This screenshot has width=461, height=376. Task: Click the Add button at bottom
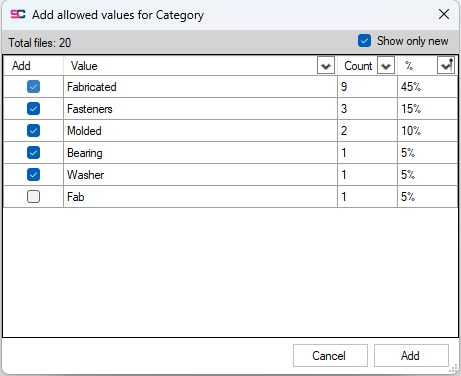coord(411,356)
